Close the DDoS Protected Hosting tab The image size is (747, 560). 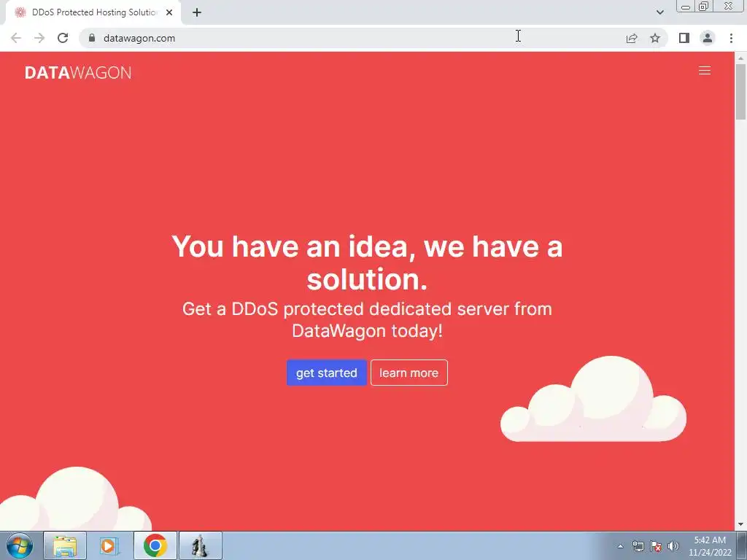pyautogui.click(x=169, y=12)
